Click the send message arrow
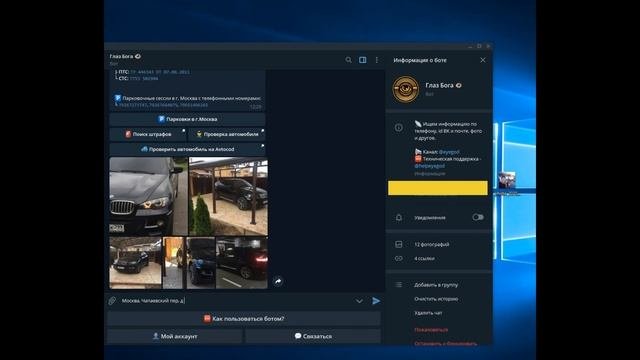The width and height of the screenshot is (640, 360). [x=376, y=301]
